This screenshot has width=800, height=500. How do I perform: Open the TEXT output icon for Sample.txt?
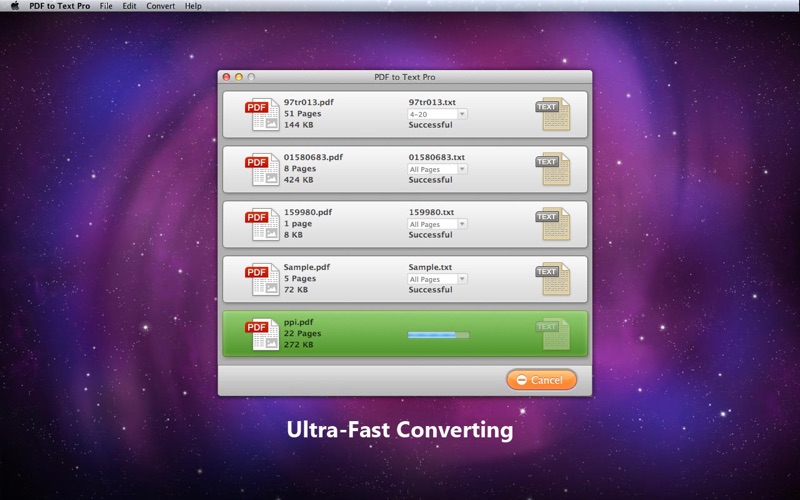pyautogui.click(x=552, y=279)
